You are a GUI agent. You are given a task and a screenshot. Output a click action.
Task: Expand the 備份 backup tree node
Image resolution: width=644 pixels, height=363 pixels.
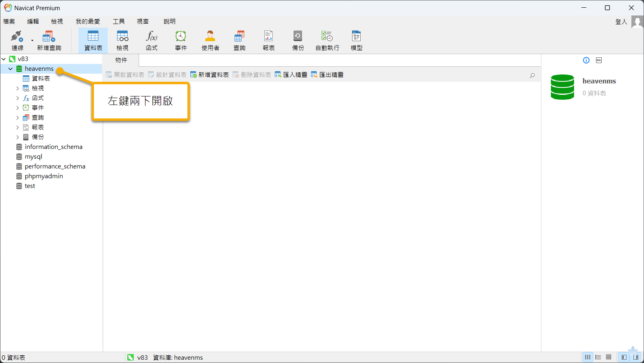(x=17, y=137)
